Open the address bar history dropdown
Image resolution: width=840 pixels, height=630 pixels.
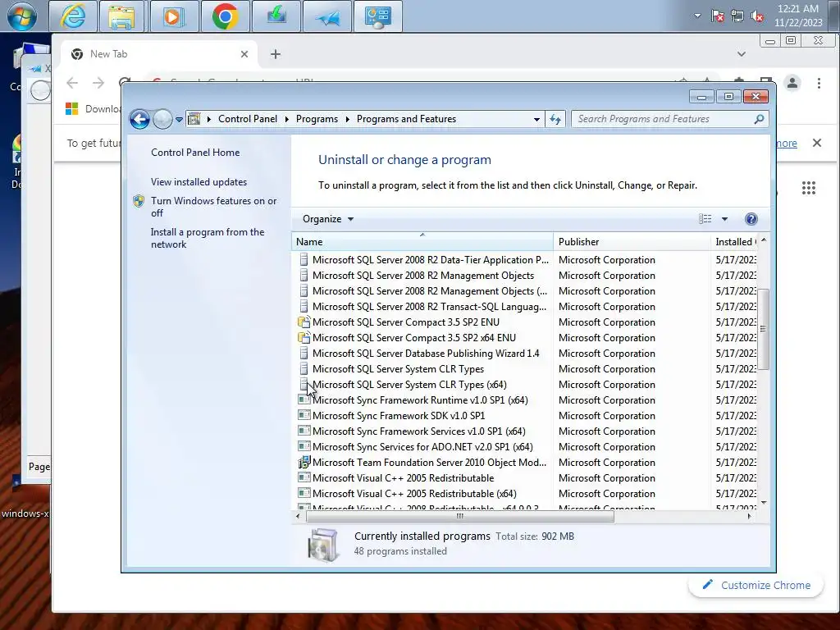(x=536, y=120)
